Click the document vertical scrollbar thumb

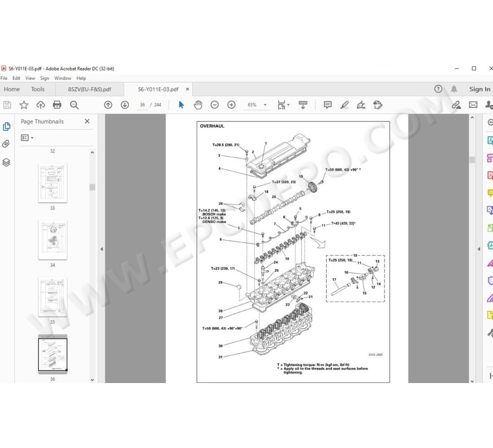472,159
